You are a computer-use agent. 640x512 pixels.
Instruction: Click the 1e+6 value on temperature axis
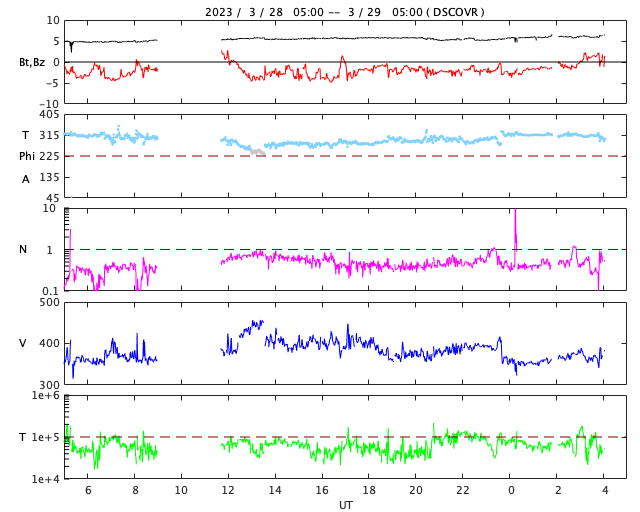coord(44,396)
